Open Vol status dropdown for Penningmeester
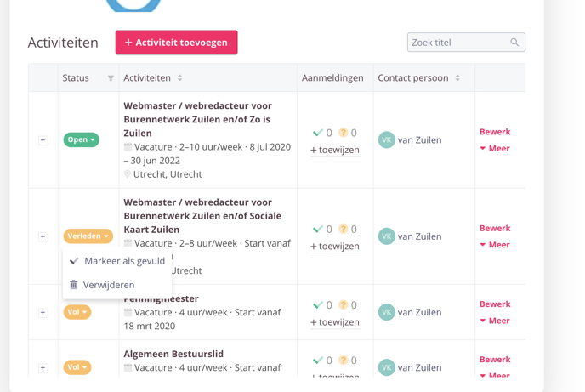The image size is (585, 392). [77, 312]
